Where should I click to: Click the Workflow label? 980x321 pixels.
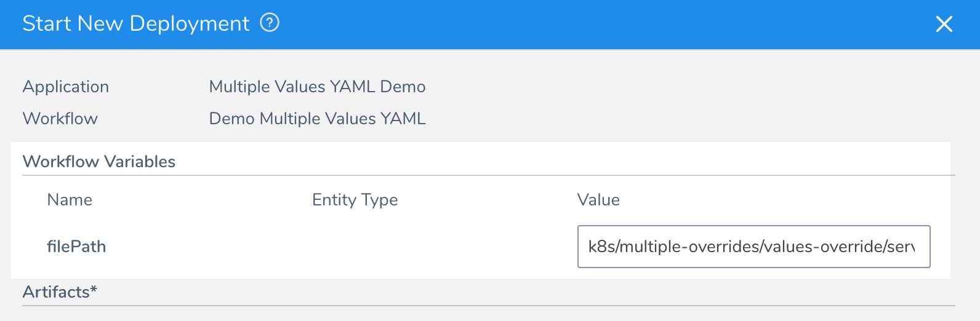[60, 119]
